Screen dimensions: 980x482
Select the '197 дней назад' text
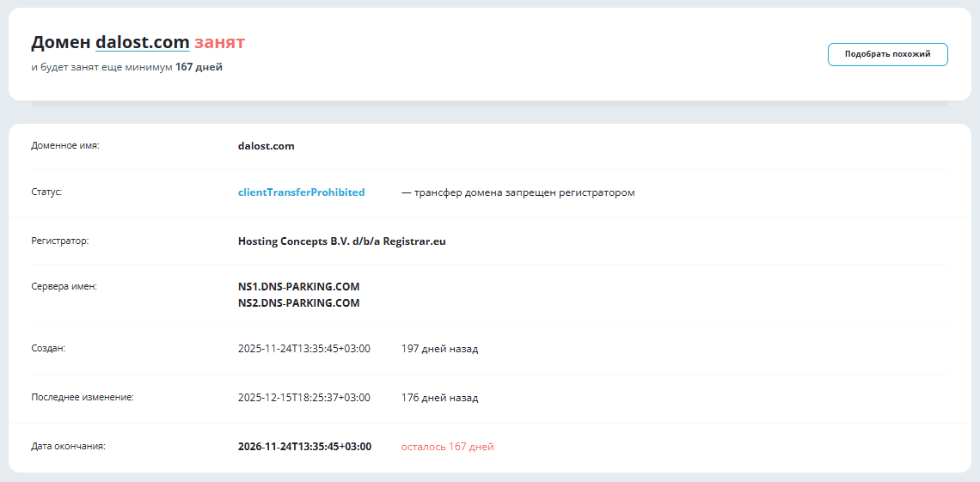click(x=439, y=349)
